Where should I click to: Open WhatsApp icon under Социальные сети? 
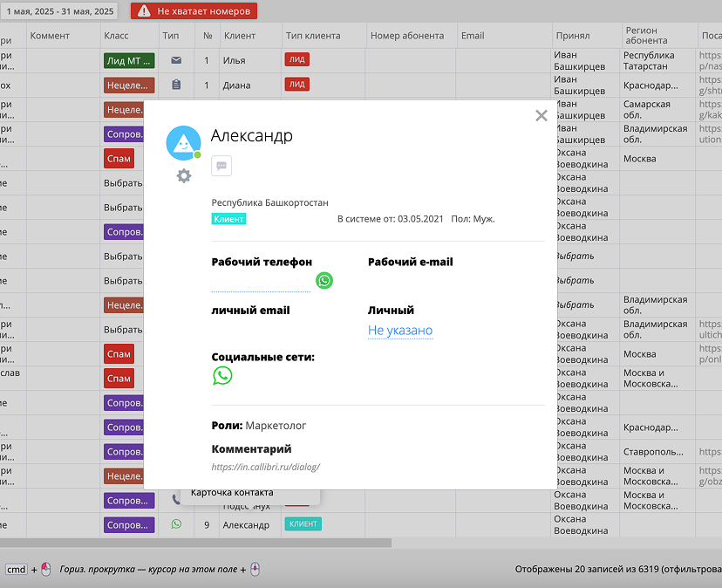[x=223, y=375]
